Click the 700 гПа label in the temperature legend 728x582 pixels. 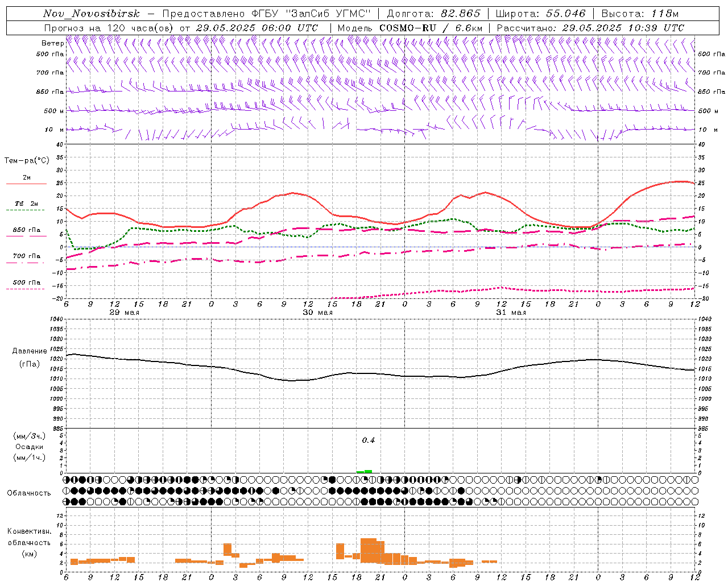(27, 256)
